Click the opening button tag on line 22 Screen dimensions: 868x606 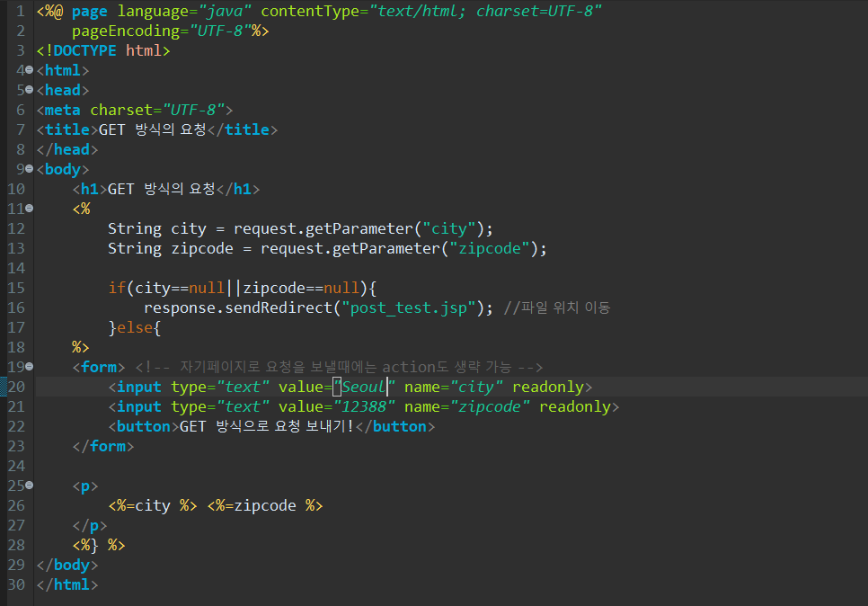point(144,426)
